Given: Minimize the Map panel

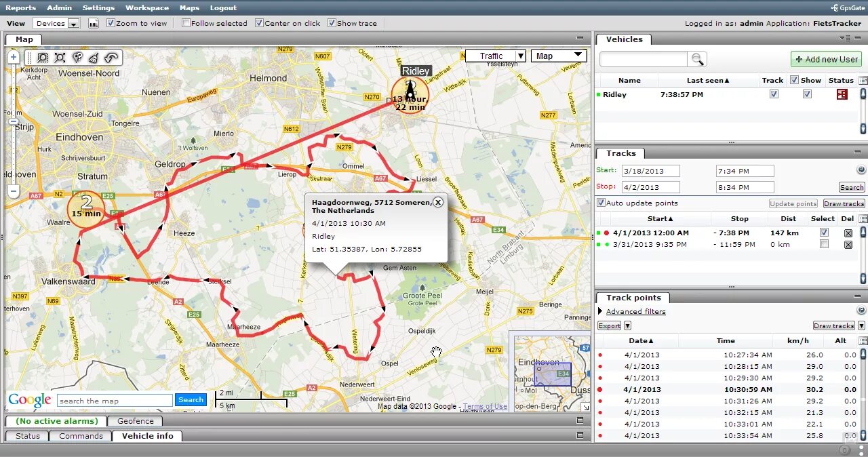Looking at the screenshot, I should 580,39.
